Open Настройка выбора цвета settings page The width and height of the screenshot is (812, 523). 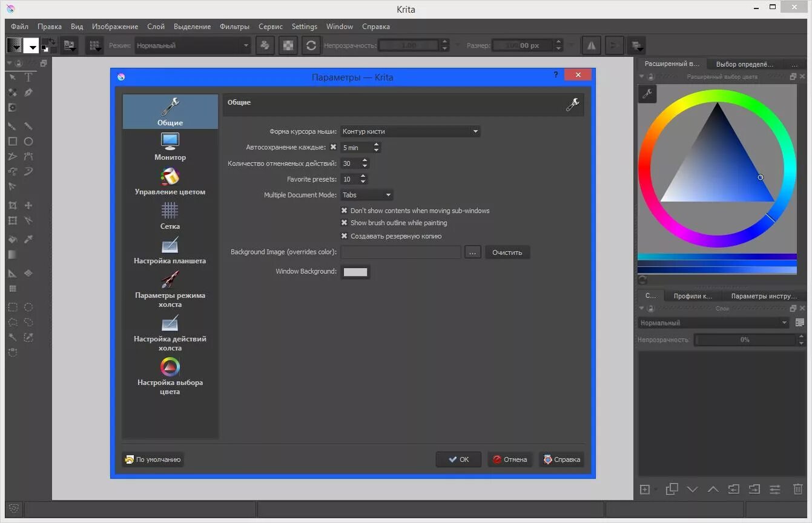coord(170,376)
